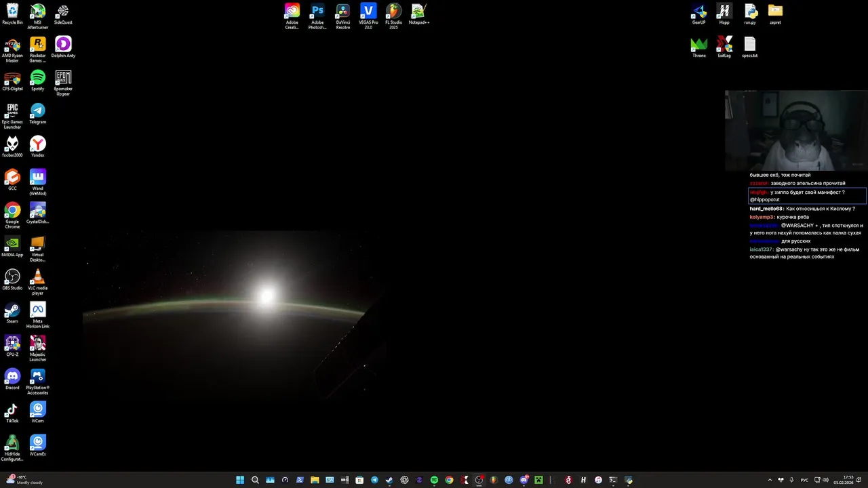
Task: Select the CrystalDisk desktop shortcut
Action: pyautogui.click(x=38, y=213)
